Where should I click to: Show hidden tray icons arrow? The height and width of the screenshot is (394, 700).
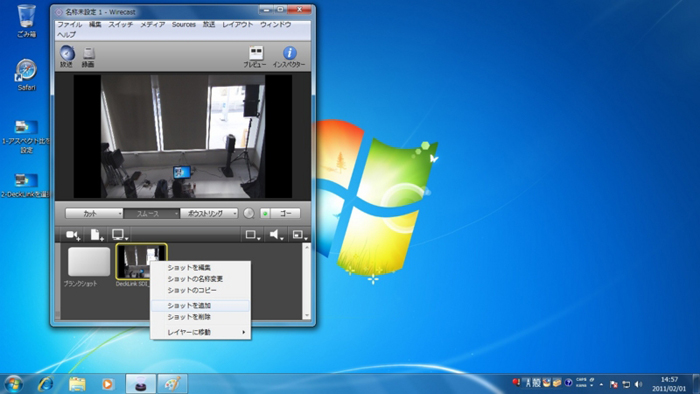pos(601,384)
